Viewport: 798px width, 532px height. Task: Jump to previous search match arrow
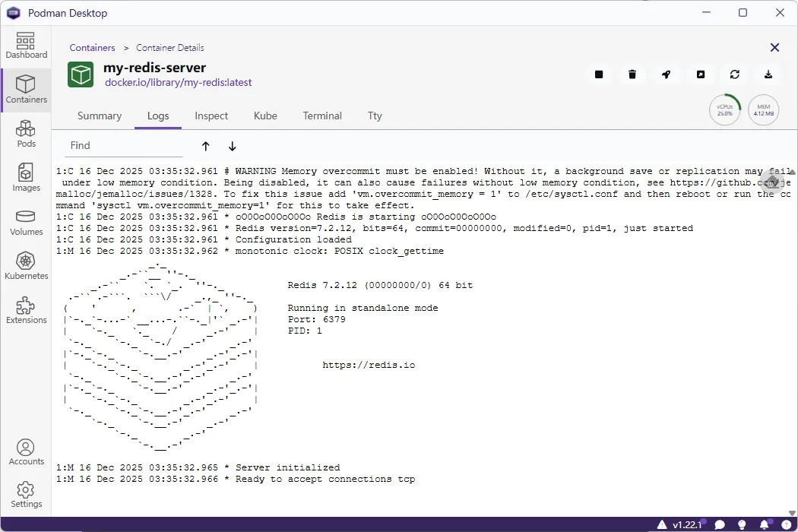pos(206,146)
